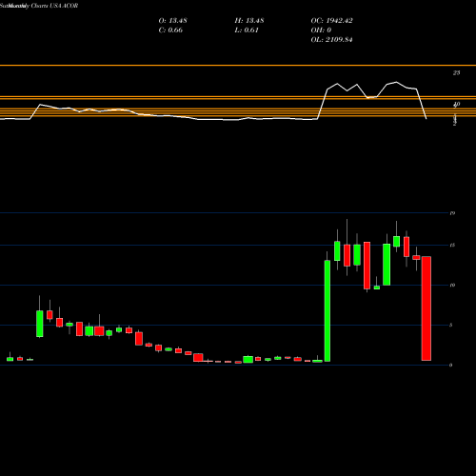Viewport: 476px width, 476px height.
Task: Click the 15 label on the price axis
Action: point(452,245)
